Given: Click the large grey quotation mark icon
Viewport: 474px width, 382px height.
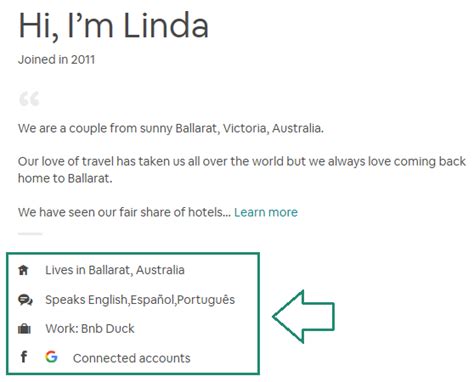Looking at the screenshot, I should click(29, 99).
